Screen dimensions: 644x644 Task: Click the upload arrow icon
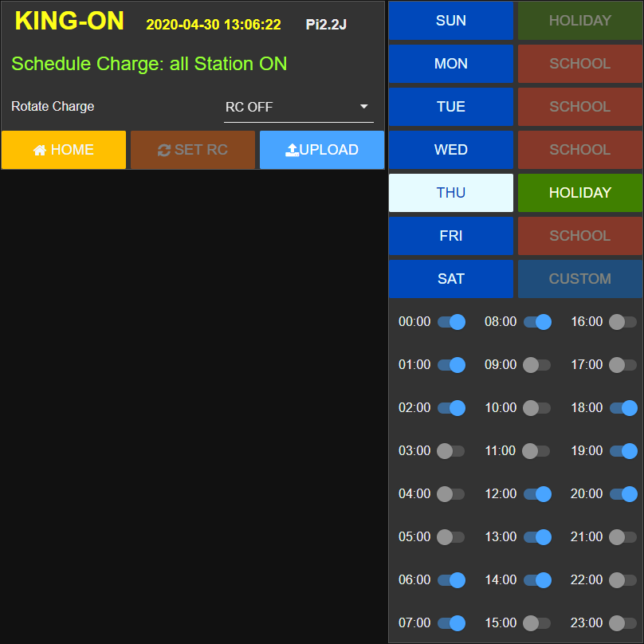[292, 151]
